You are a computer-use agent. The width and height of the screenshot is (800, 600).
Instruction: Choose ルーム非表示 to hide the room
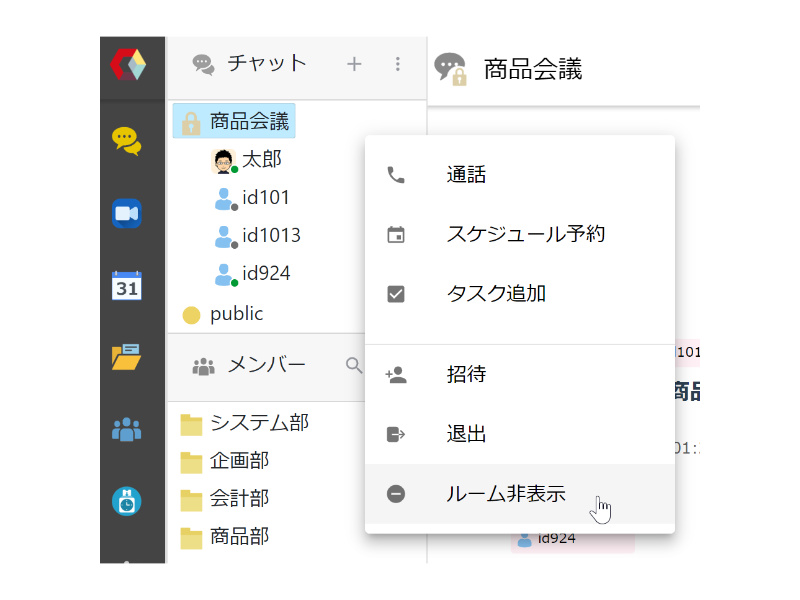pos(520,494)
